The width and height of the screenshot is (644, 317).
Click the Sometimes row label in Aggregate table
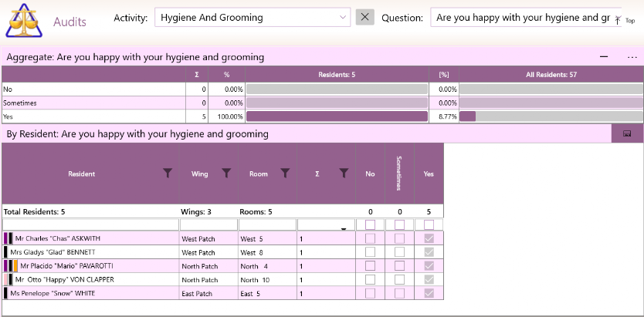(x=20, y=103)
